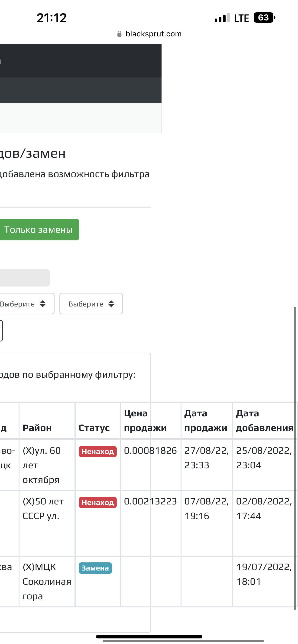The image size is (298, 644).
Task: Tap the blue 'Замена' status badge
Action: [x=95, y=568]
